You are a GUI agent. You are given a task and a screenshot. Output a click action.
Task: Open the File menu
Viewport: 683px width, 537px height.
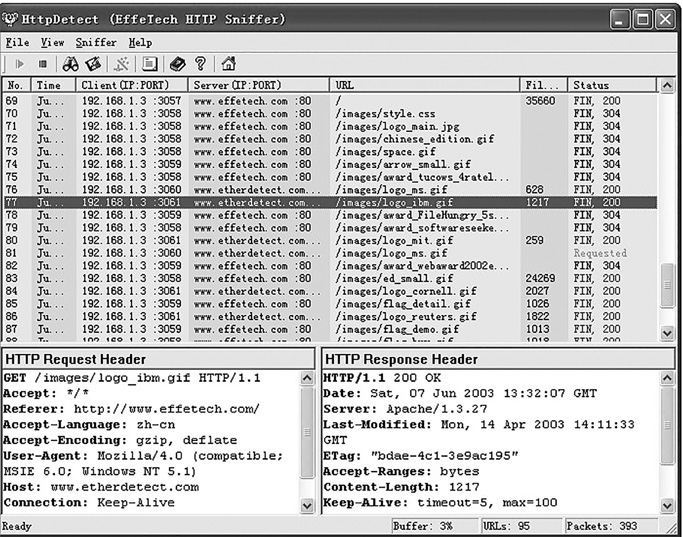[17, 42]
